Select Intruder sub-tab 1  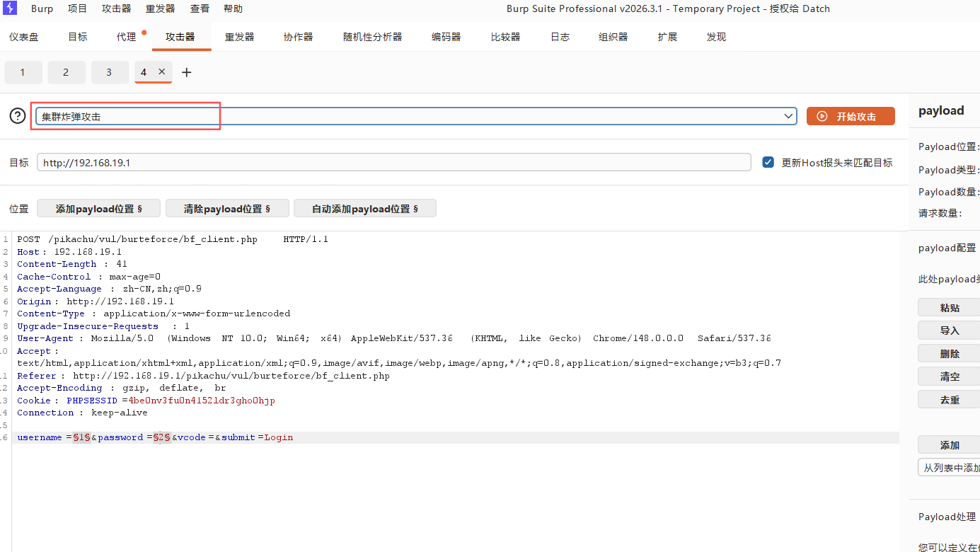click(x=23, y=72)
